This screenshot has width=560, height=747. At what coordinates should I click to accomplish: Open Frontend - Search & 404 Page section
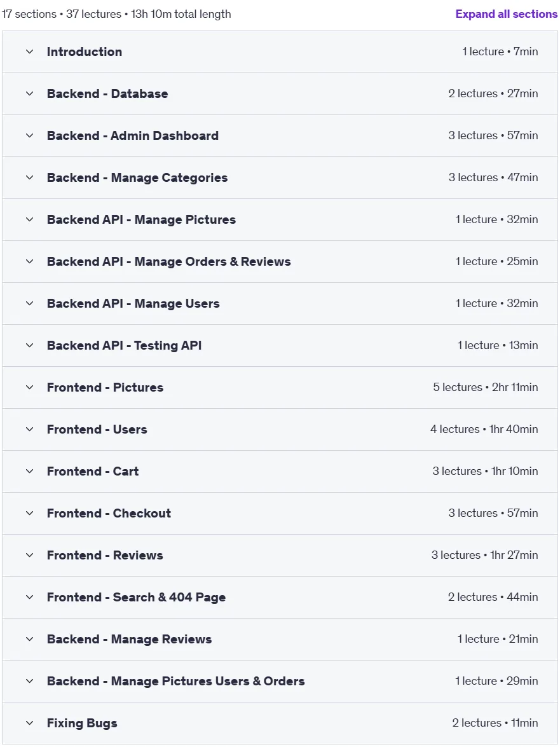click(x=280, y=597)
